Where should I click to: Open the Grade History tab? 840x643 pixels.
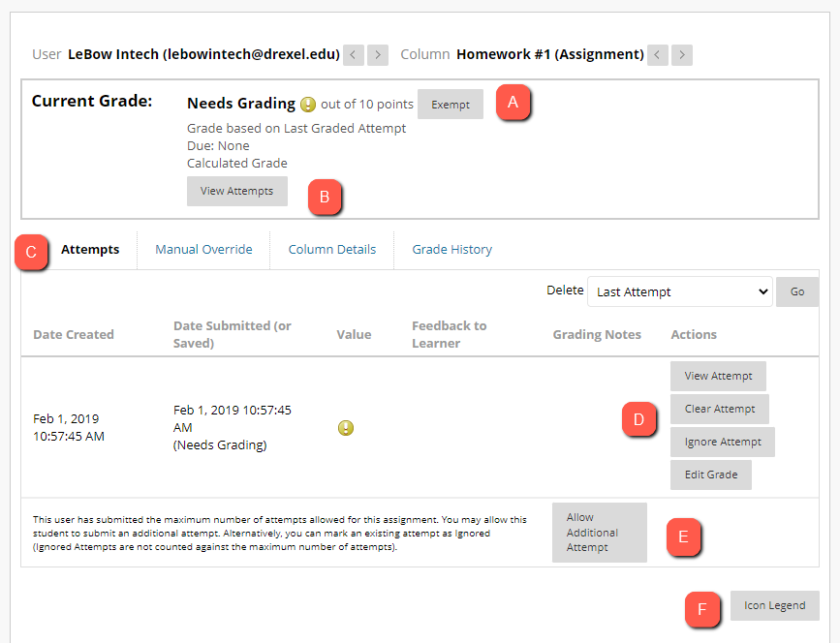coord(451,250)
